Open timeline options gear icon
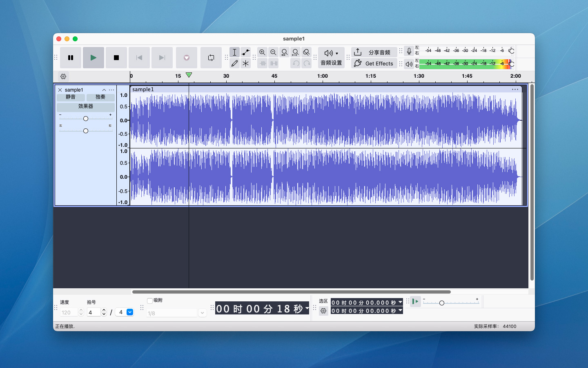The width and height of the screenshot is (588, 368). [x=63, y=76]
